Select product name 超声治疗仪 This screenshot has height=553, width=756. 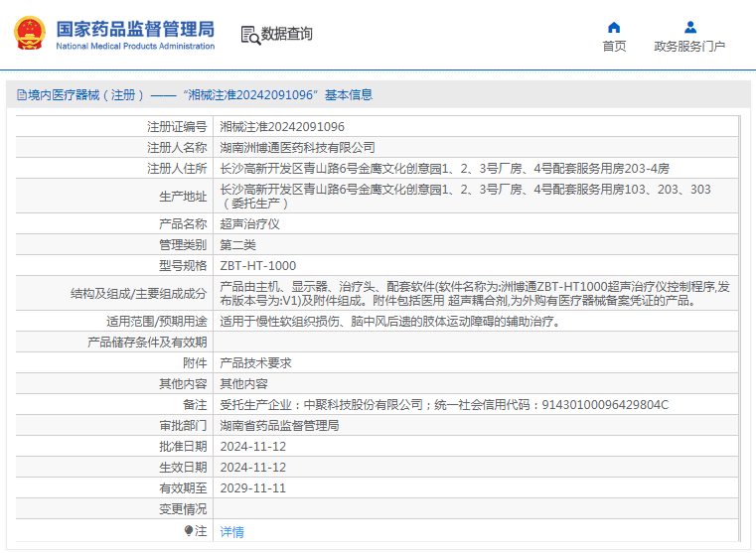[249, 224]
